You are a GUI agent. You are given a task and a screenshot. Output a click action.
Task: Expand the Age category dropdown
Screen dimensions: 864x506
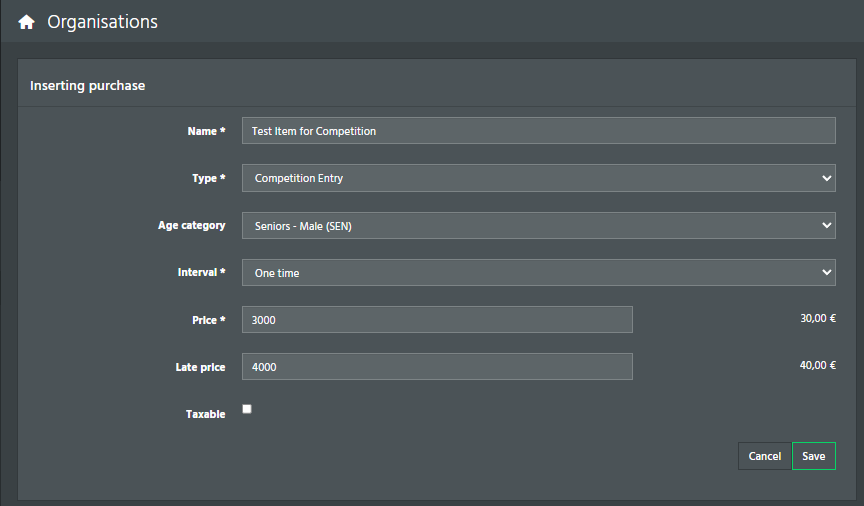point(538,225)
